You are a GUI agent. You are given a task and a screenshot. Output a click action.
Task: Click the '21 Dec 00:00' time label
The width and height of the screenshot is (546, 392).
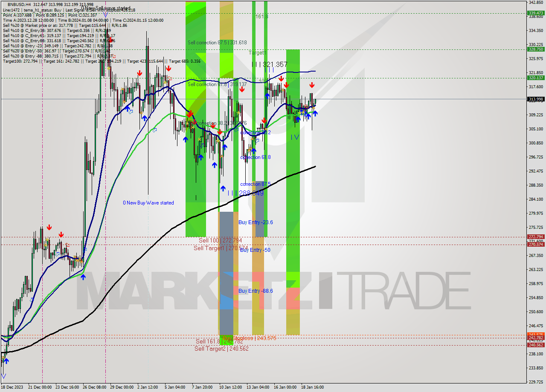pos(40,387)
